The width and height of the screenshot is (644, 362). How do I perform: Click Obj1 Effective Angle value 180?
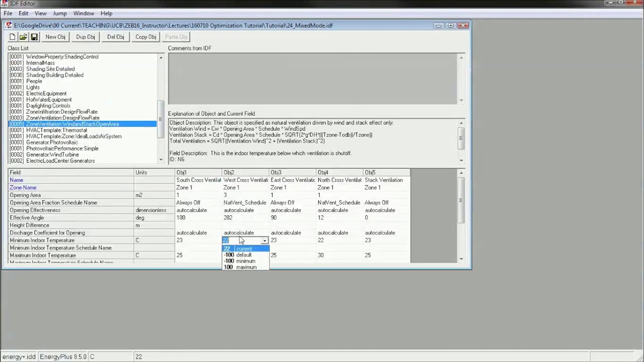coord(198,218)
